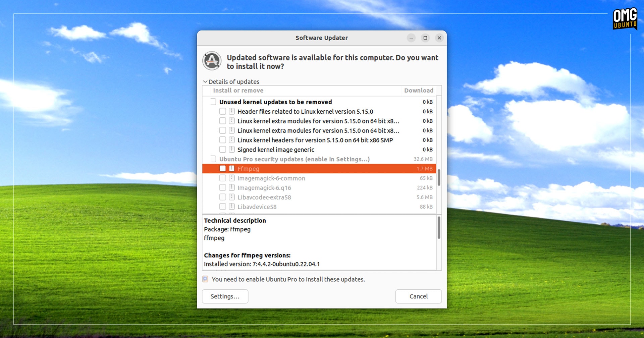Image resolution: width=644 pixels, height=338 pixels.
Task: Check the Imagemagick-6.q16 update box
Action: click(x=222, y=188)
